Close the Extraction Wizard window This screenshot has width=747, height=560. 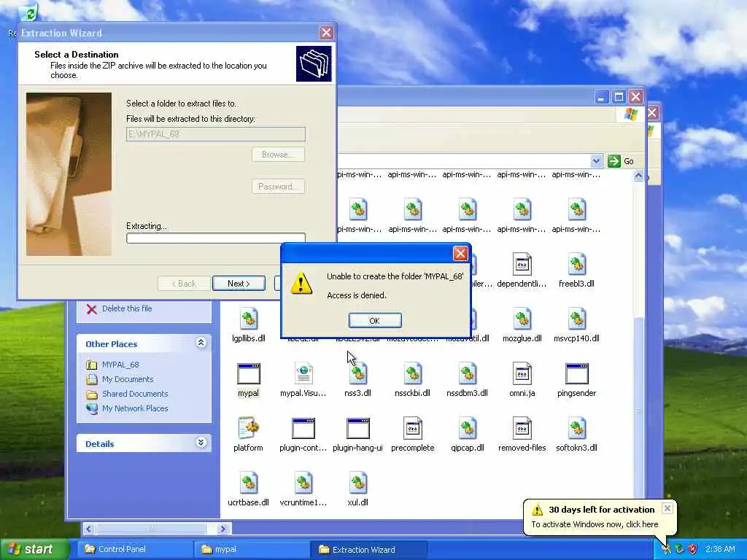point(326,33)
